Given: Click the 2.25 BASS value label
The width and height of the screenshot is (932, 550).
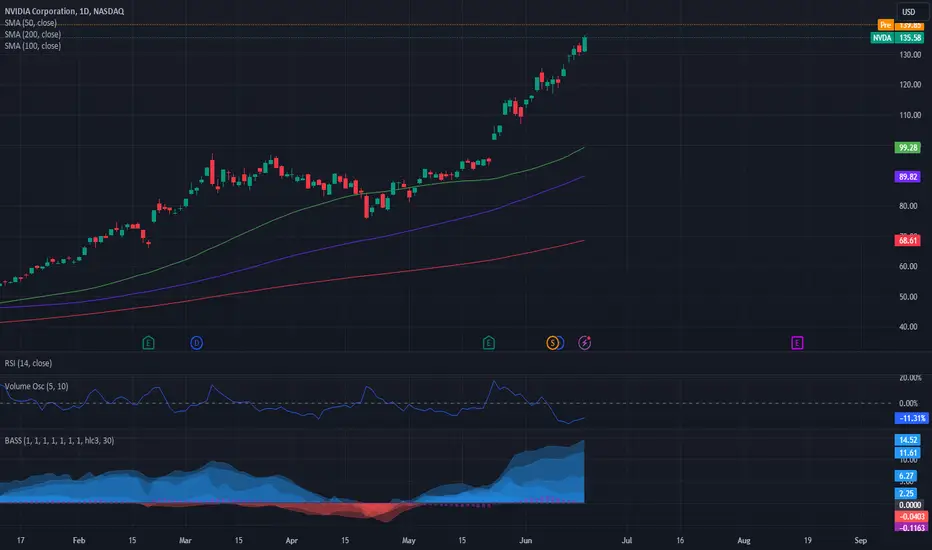Looking at the screenshot, I should 906,494.
